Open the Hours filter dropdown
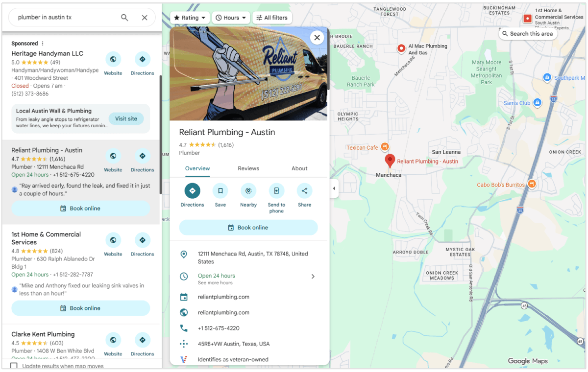 [x=231, y=18]
